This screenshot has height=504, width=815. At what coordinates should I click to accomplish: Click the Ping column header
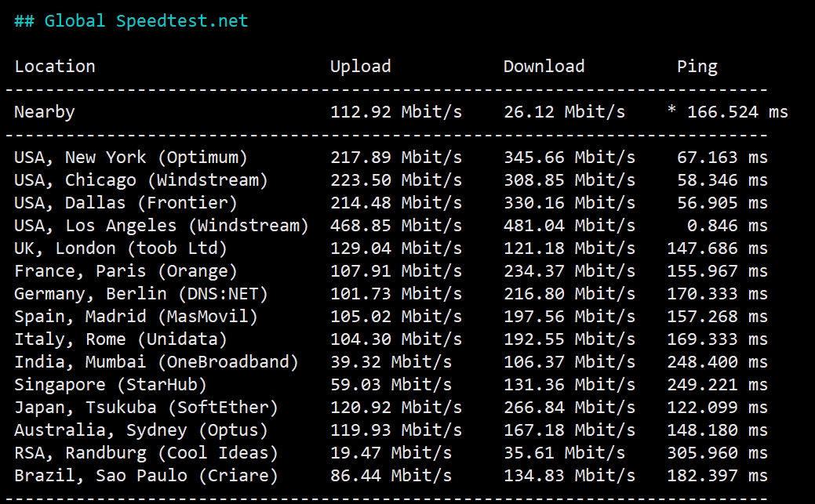[x=697, y=67]
